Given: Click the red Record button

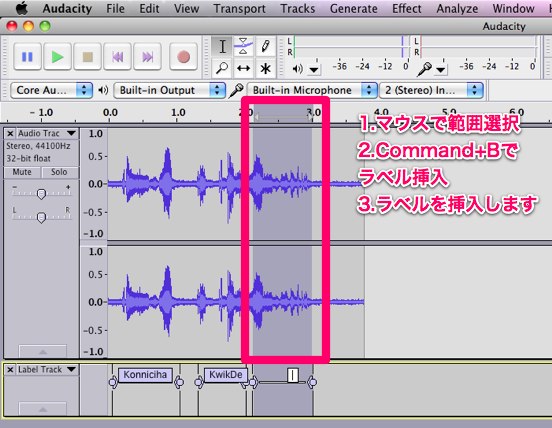Looking at the screenshot, I should tap(183, 57).
